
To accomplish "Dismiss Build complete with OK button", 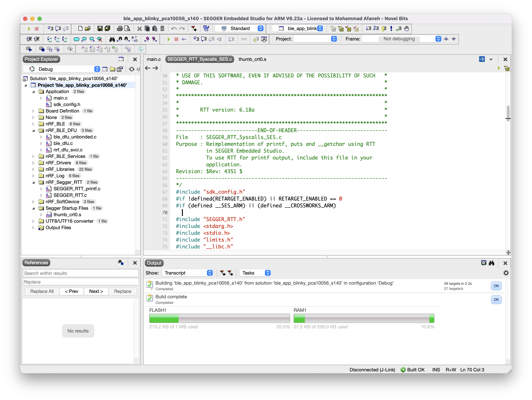I will coord(496,299).
